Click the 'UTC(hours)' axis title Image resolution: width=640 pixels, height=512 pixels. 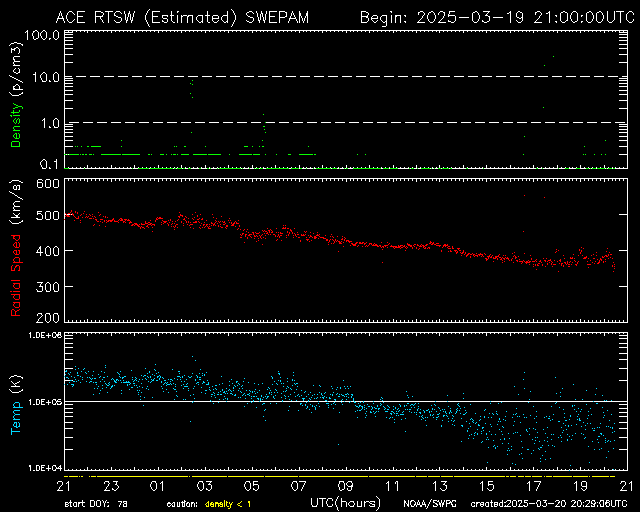click(345, 503)
